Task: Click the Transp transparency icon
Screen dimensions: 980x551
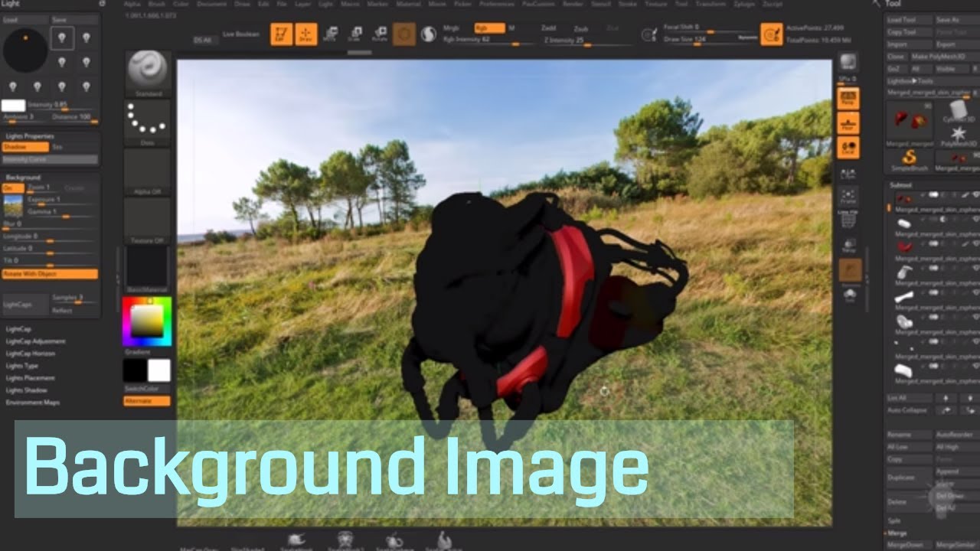Action: point(848,245)
